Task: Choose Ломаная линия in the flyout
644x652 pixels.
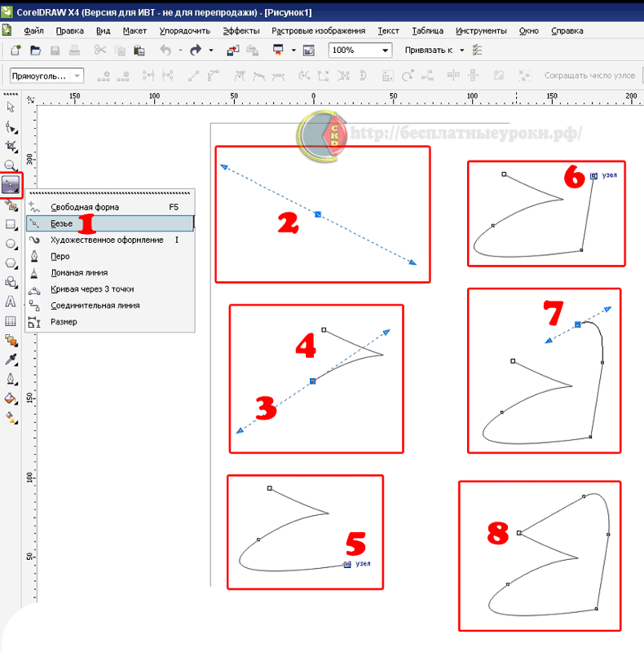Action: 110,273
